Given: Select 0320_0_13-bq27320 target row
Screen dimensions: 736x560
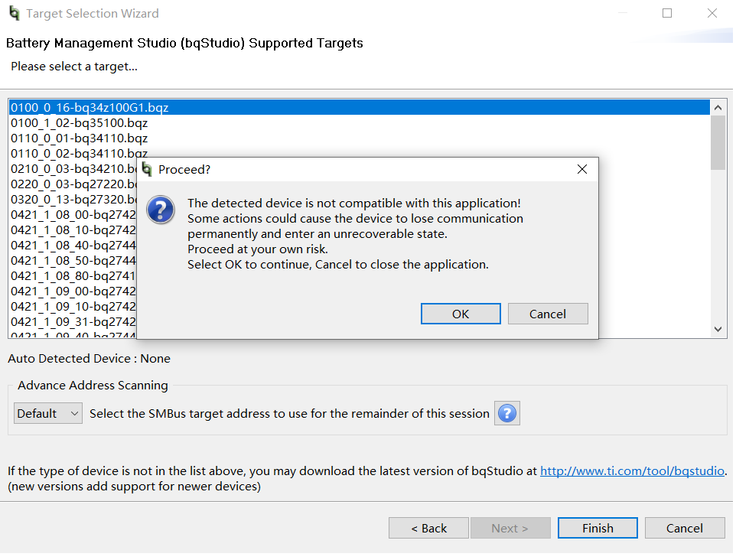Looking at the screenshot, I should pyautogui.click(x=73, y=200).
